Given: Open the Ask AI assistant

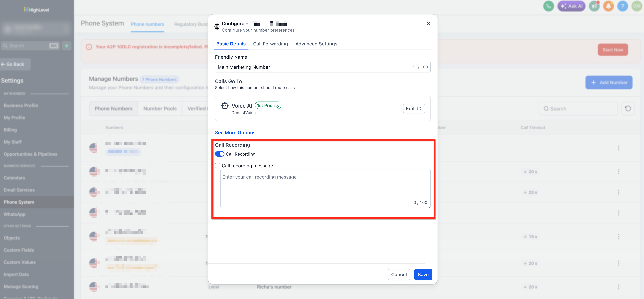Looking at the screenshot, I should point(571,6).
